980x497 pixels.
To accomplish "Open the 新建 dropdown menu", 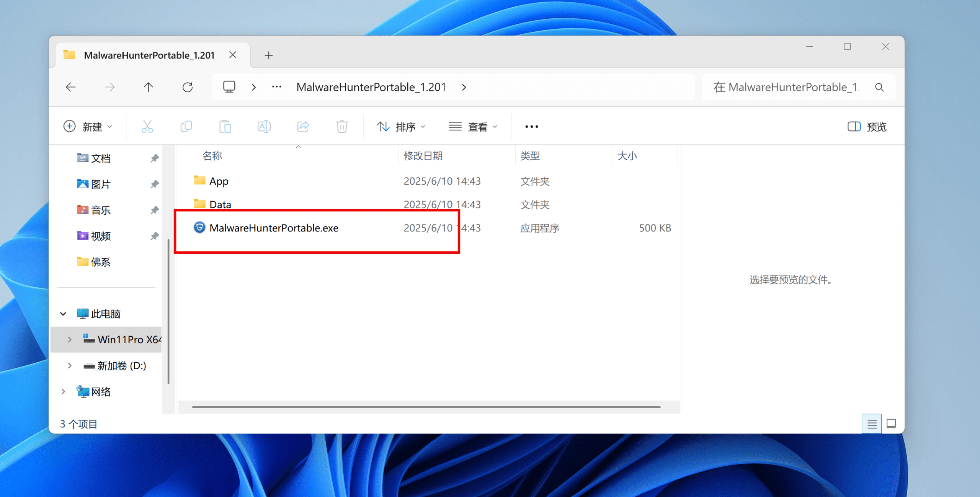I will (x=88, y=127).
